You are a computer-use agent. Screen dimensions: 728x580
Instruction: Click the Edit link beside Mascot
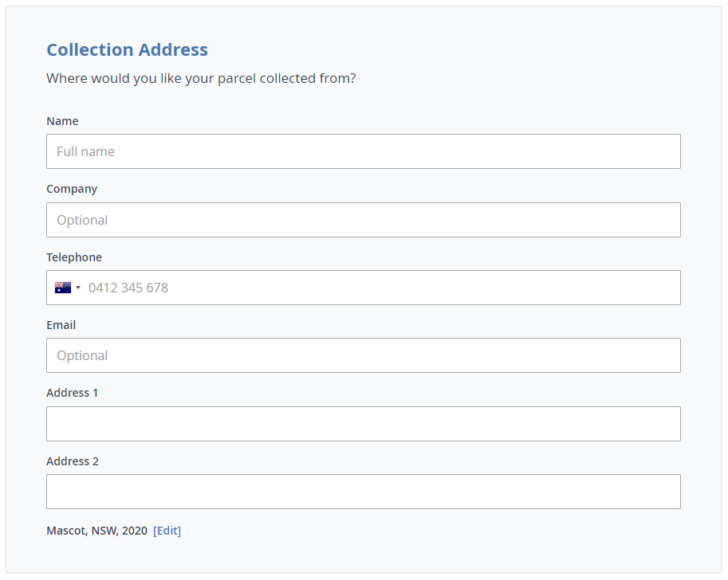167,531
